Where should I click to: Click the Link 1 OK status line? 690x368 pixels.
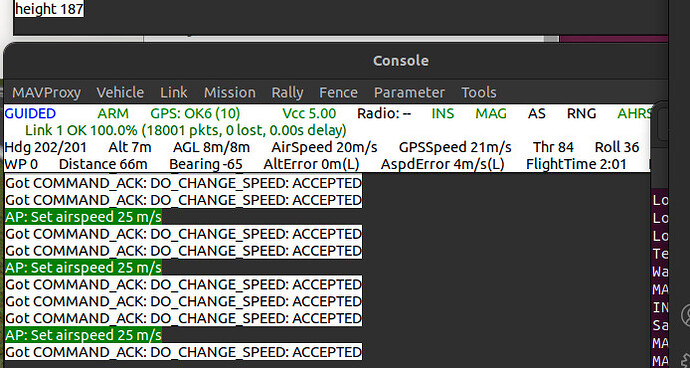pos(186,130)
